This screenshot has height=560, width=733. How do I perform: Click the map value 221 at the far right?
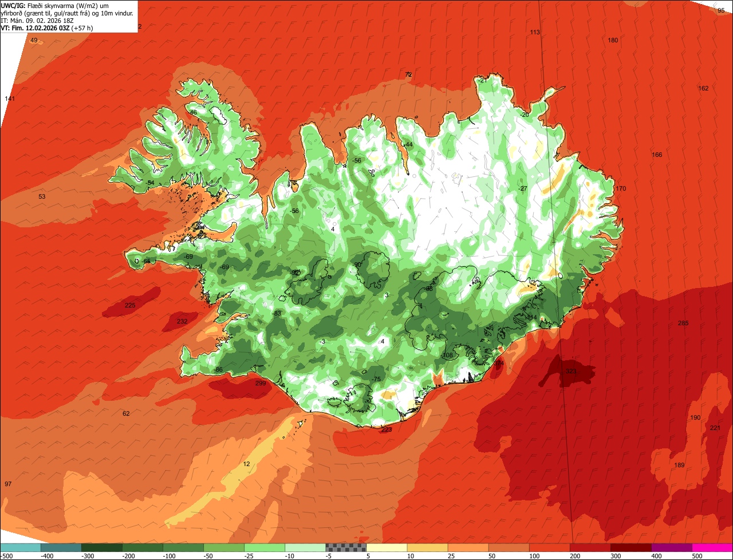coord(715,428)
